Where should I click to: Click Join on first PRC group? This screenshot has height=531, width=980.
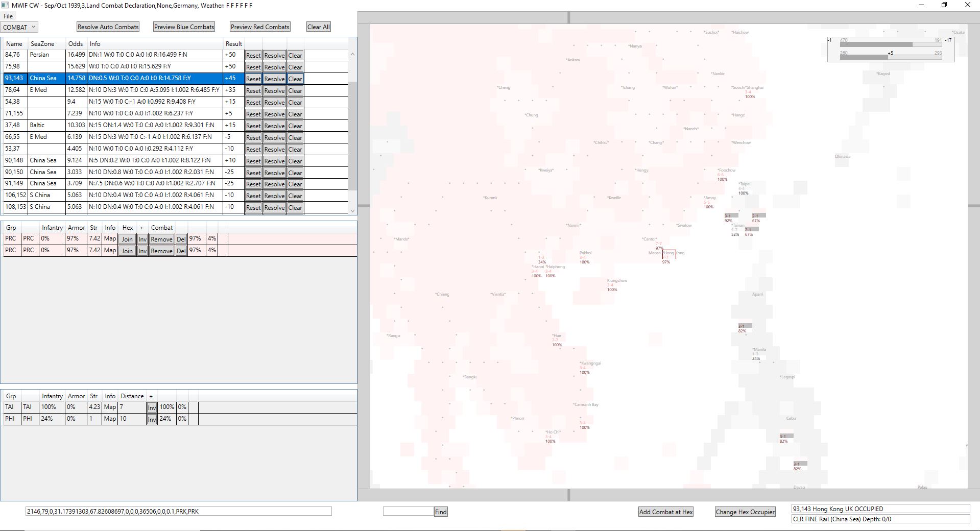(127, 239)
